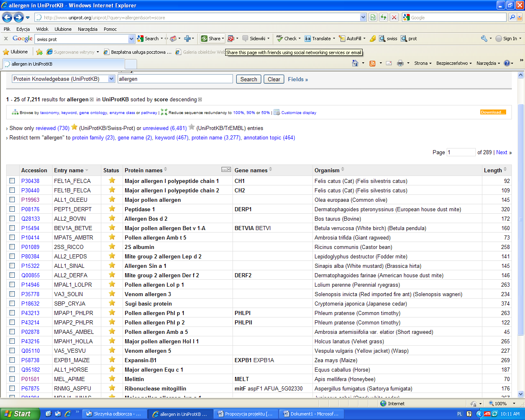Check the box for P01501
Viewport: 525px width, 420px height.
coord(12,379)
